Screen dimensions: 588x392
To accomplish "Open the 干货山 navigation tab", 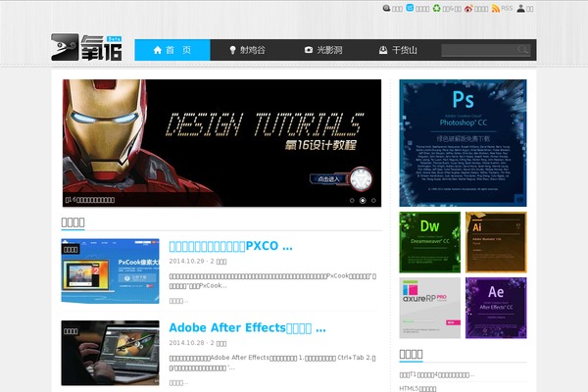I will coord(398,50).
